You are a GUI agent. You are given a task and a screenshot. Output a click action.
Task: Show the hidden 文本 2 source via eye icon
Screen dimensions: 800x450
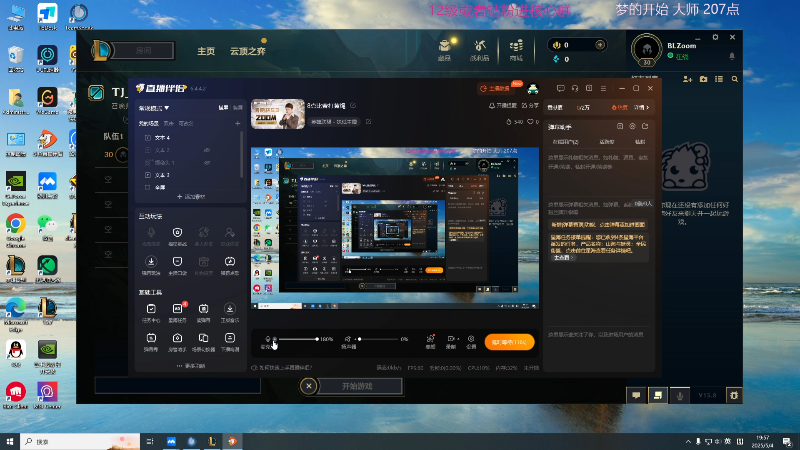[x=207, y=150]
